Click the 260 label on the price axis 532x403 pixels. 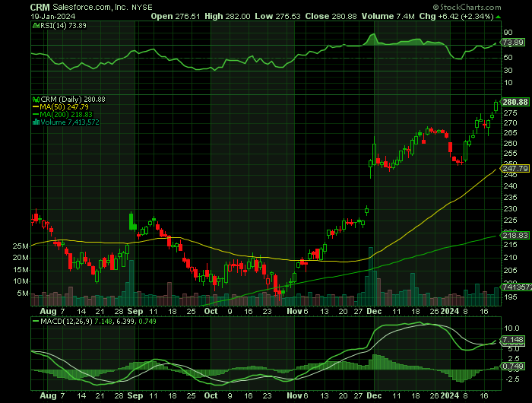[x=510, y=144]
